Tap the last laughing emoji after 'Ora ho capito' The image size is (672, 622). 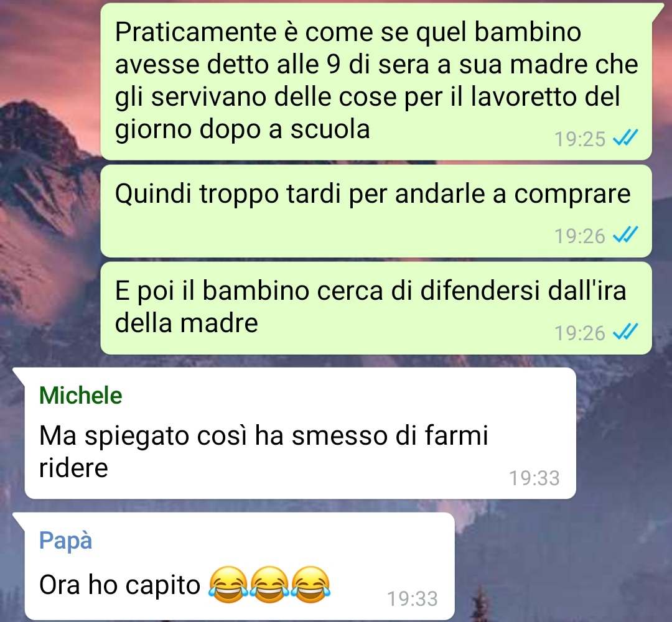click(x=310, y=584)
